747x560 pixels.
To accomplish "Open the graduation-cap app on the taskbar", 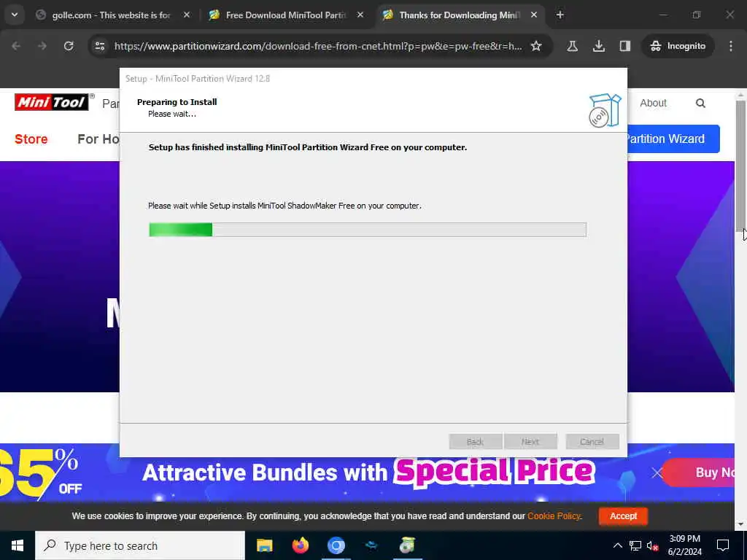I will click(x=371, y=545).
